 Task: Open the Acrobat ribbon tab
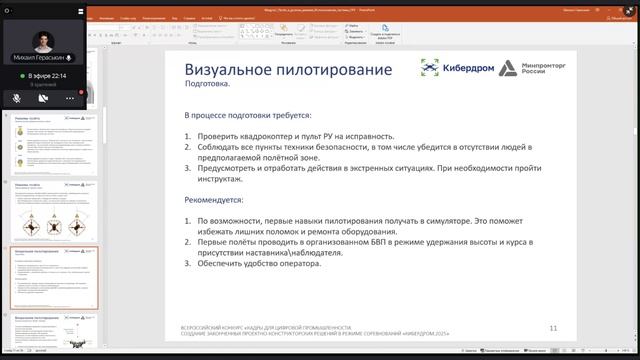207,18
